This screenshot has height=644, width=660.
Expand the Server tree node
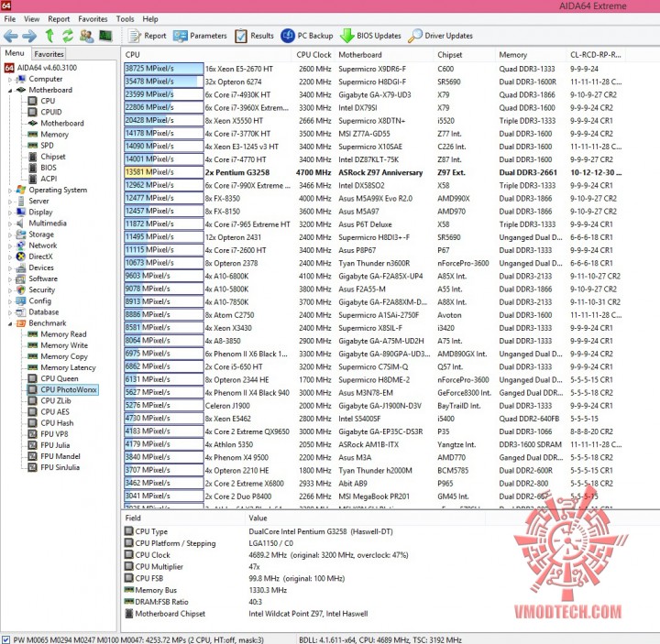[10, 201]
